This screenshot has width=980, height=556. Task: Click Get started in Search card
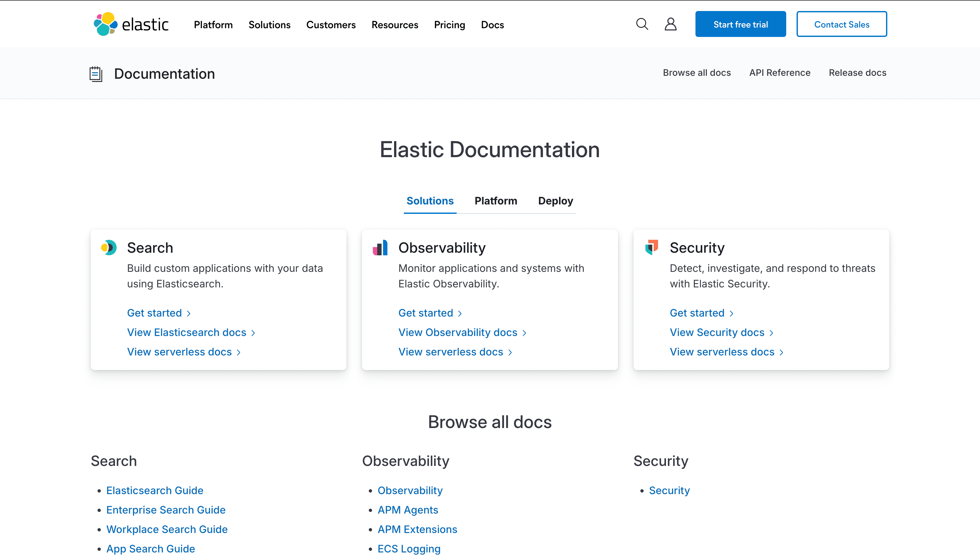[x=159, y=313]
